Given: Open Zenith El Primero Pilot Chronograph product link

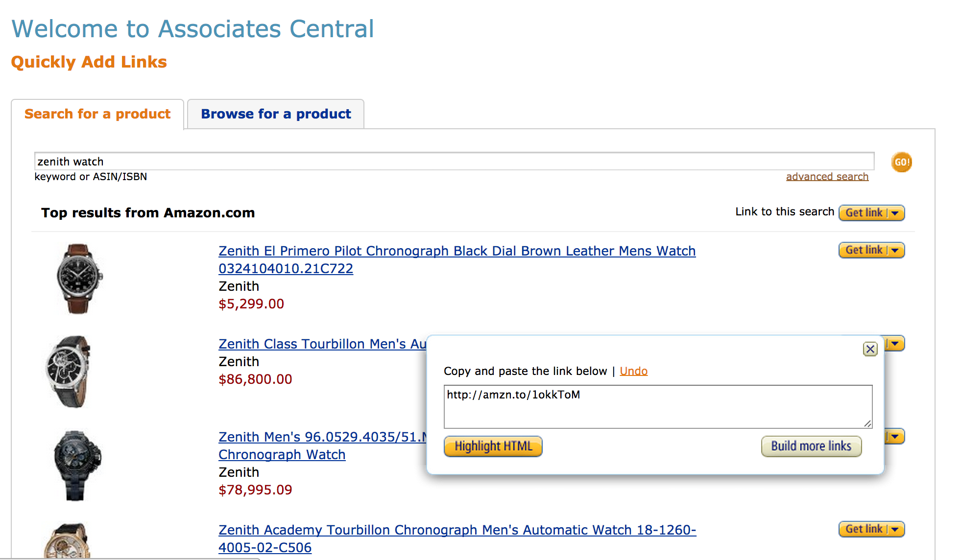Looking at the screenshot, I should [x=456, y=259].
